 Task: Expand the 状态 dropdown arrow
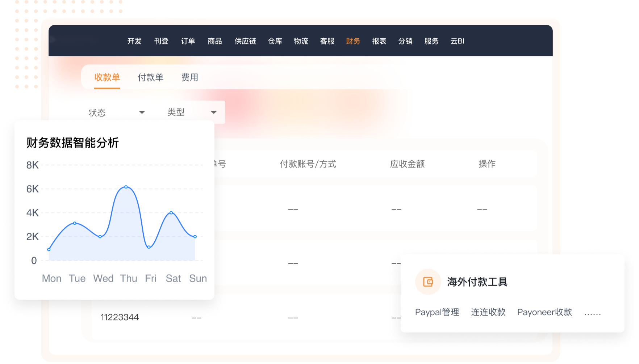[x=142, y=113]
